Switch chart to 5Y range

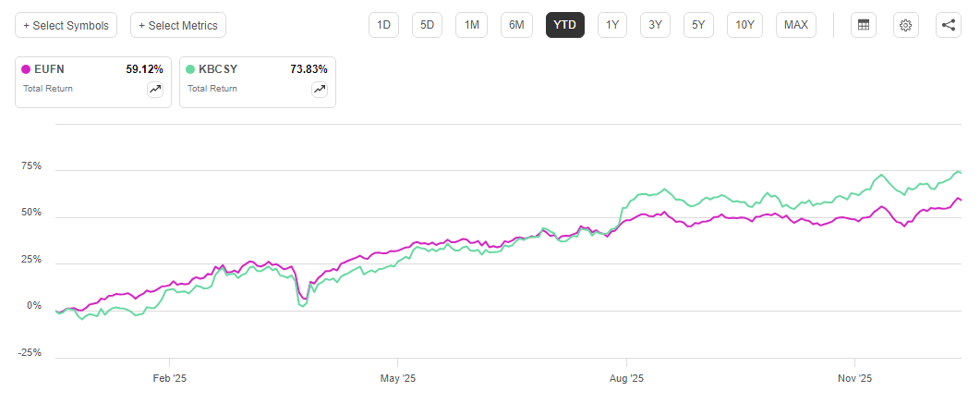coord(699,25)
